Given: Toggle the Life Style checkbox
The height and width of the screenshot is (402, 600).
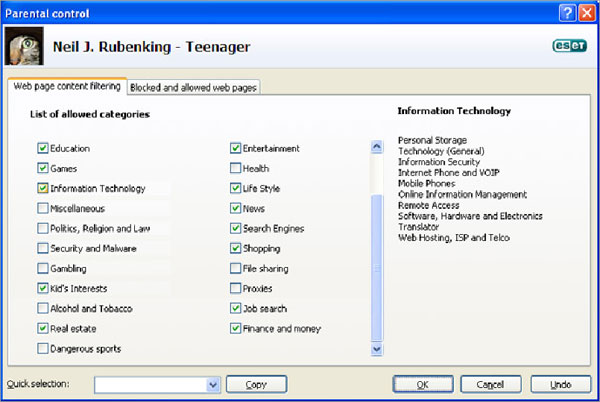Looking at the screenshot, I should point(235,188).
